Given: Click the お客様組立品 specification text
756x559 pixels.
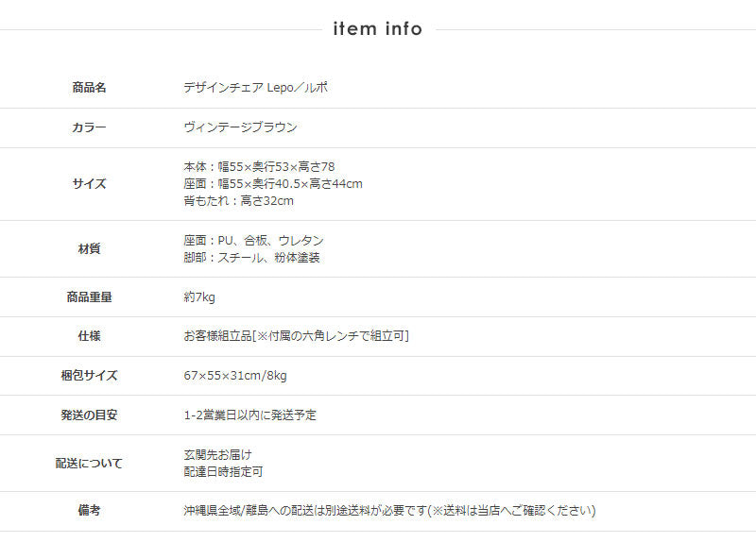Looking at the screenshot, I should tap(296, 336).
